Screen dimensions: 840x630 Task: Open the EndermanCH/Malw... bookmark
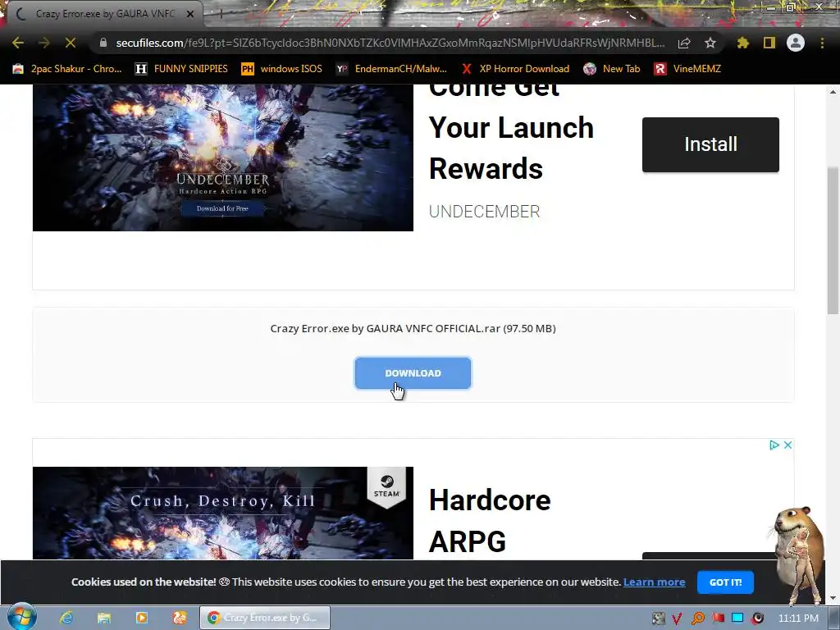[x=391, y=69]
